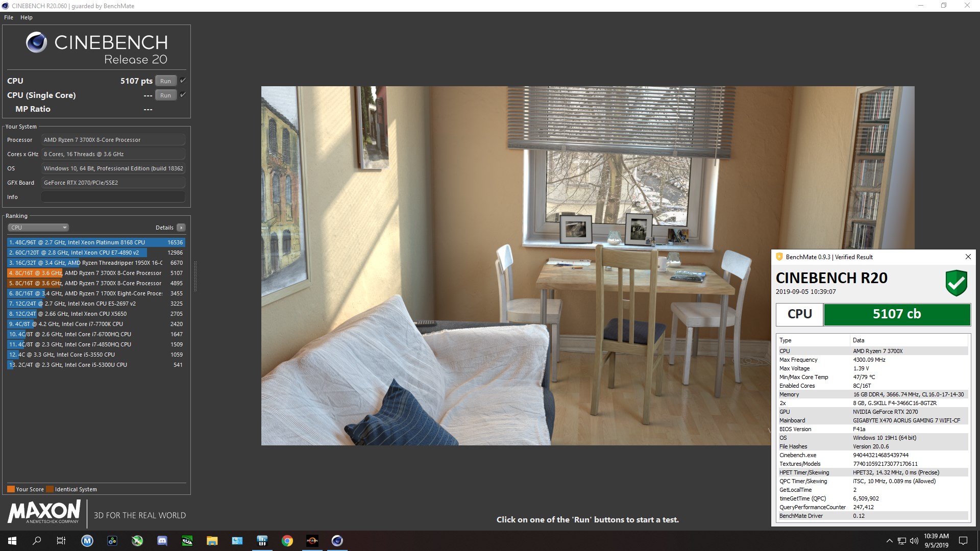
Task: Open the green orb app in taskbar
Action: (137, 541)
